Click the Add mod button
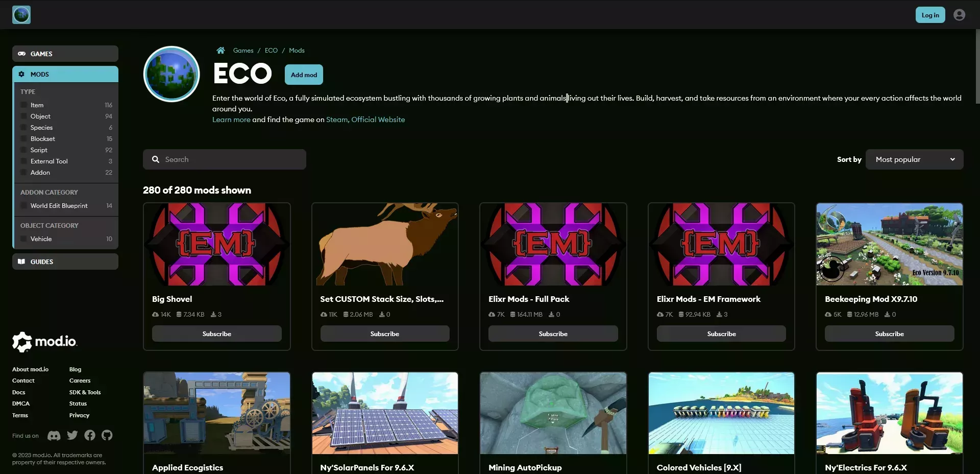 303,75
